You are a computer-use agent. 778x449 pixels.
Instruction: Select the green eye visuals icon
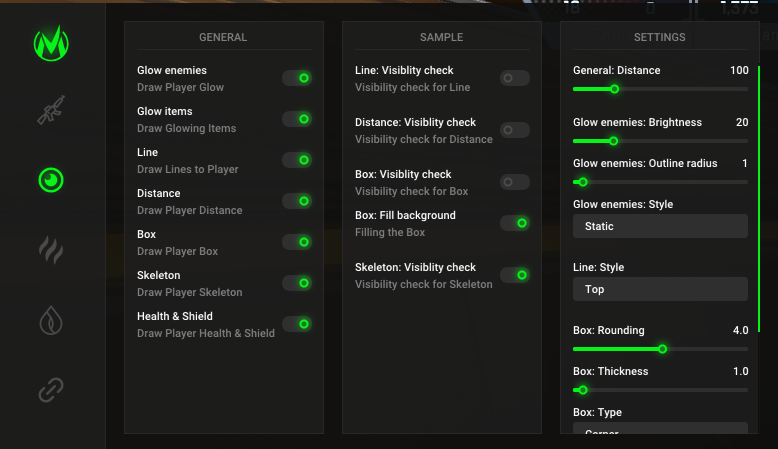tap(50, 180)
